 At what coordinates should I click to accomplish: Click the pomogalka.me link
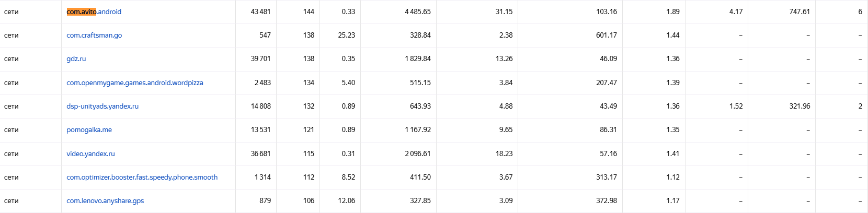[x=89, y=129]
